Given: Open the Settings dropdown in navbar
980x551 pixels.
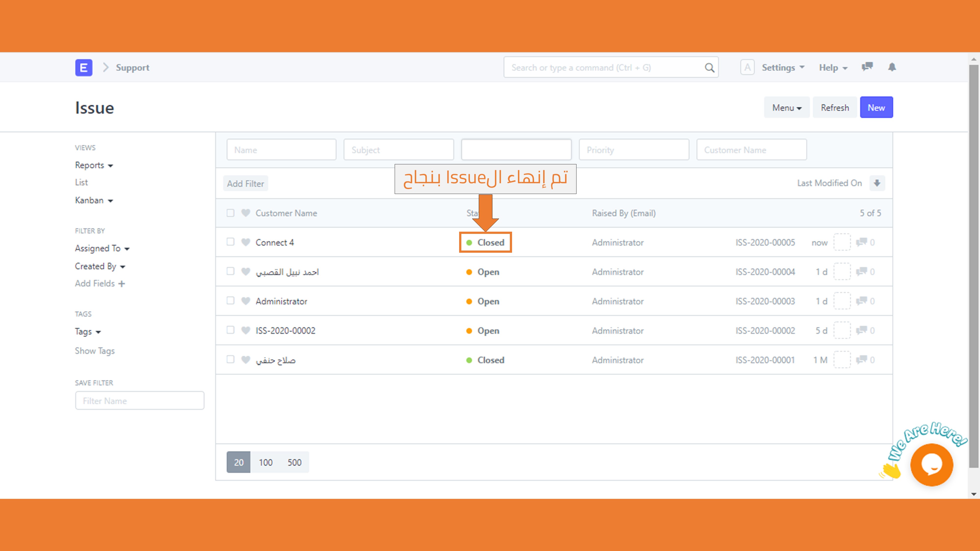Looking at the screenshot, I should tap(783, 68).
